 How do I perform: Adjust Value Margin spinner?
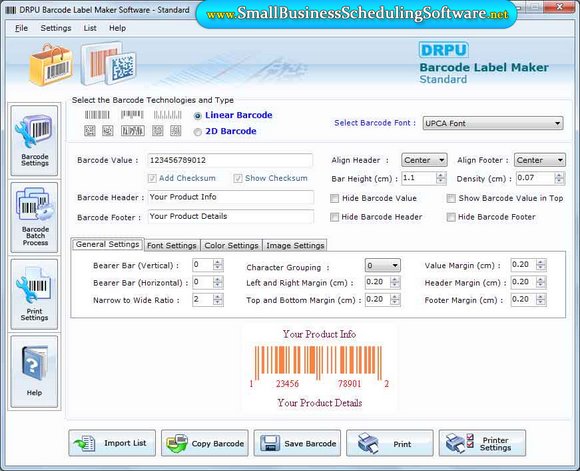pos(541,265)
